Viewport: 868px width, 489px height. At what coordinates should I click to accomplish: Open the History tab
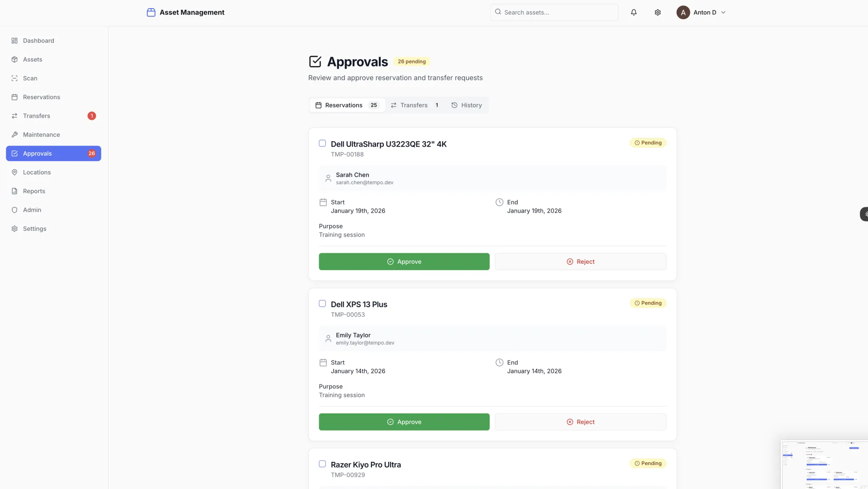(x=467, y=105)
